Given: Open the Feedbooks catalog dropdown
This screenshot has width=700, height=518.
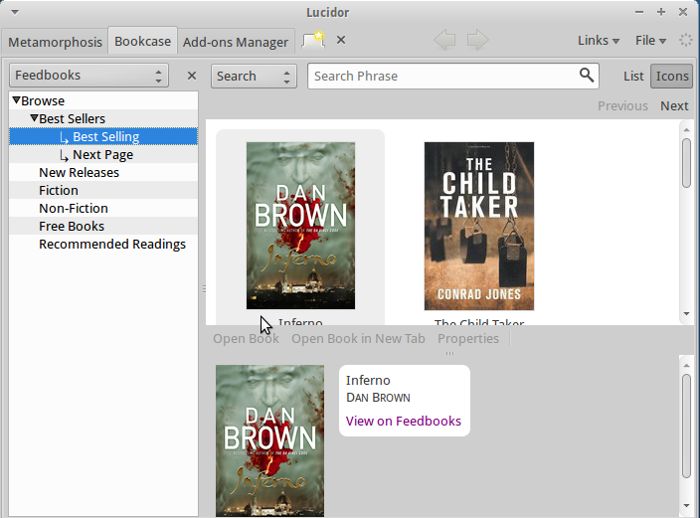Looking at the screenshot, I should [x=89, y=75].
